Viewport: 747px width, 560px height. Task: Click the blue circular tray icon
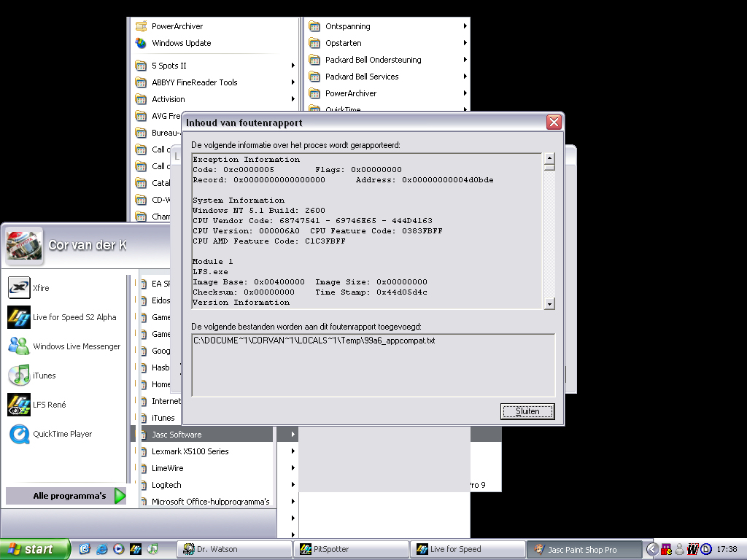click(706, 549)
